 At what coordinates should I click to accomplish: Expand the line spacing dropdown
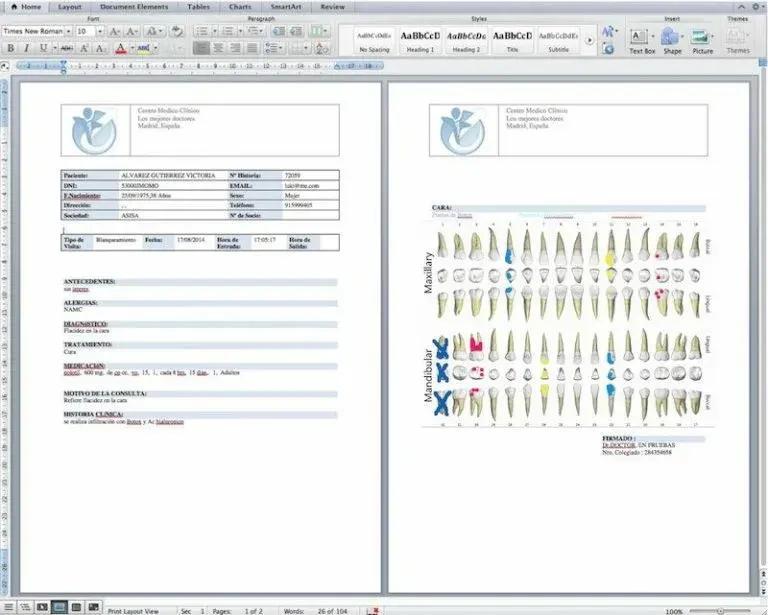click(x=281, y=48)
